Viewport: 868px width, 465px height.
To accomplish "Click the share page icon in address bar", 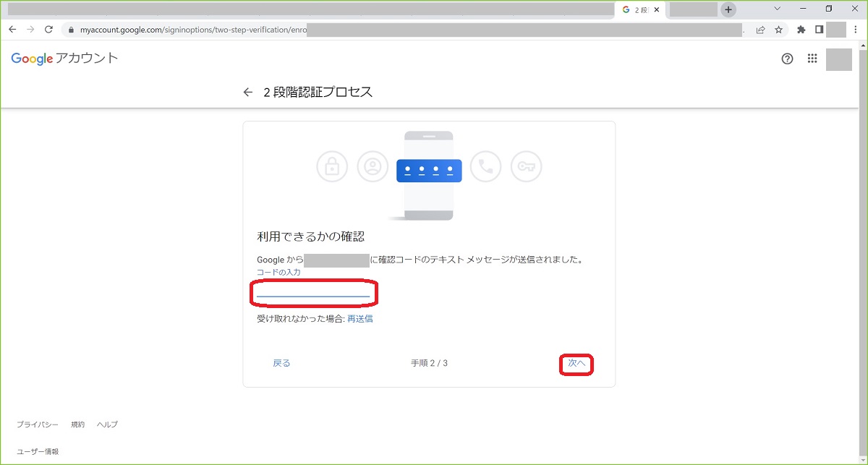I will [x=761, y=30].
